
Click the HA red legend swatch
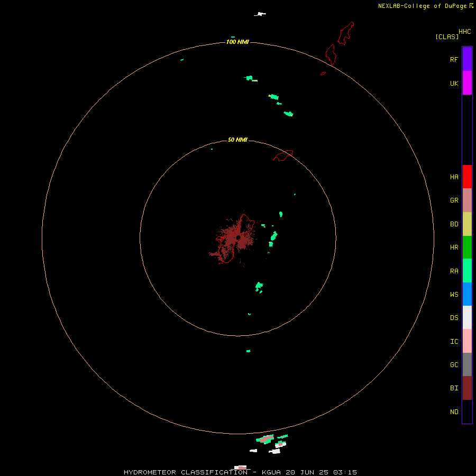[x=467, y=177]
